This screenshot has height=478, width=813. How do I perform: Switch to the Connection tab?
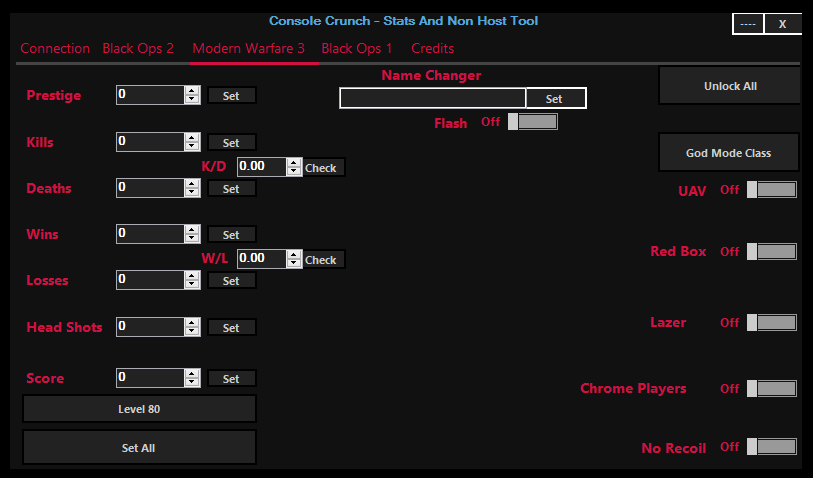coord(55,49)
